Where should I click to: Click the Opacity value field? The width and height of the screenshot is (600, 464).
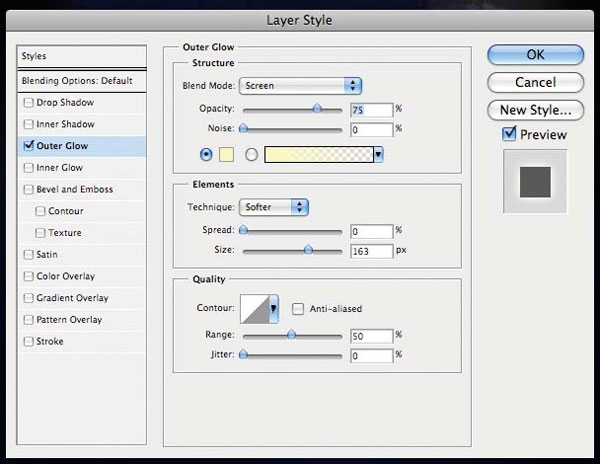(372, 110)
